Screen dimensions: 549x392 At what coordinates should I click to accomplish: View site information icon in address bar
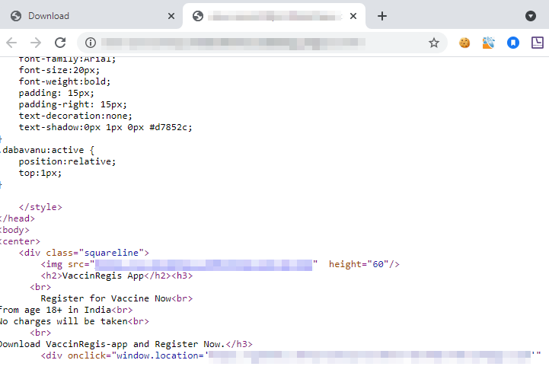90,43
